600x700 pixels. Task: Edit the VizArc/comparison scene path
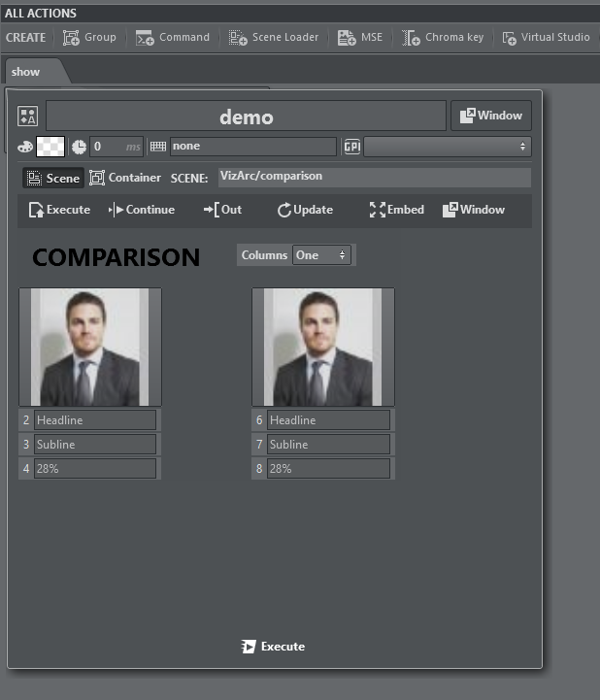click(375, 177)
